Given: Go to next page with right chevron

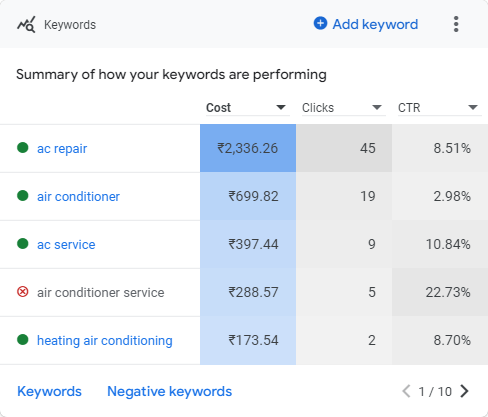Looking at the screenshot, I should pyautogui.click(x=464, y=391).
